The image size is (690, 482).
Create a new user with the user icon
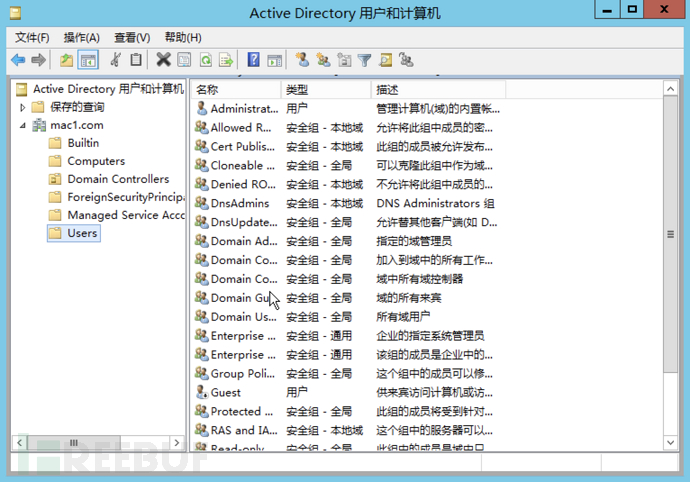coord(302,60)
